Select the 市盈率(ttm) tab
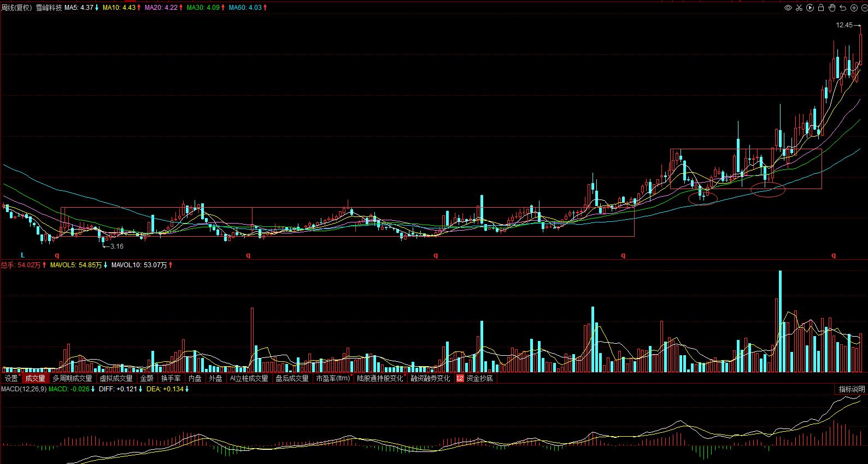868x464 pixels. pyautogui.click(x=333, y=378)
